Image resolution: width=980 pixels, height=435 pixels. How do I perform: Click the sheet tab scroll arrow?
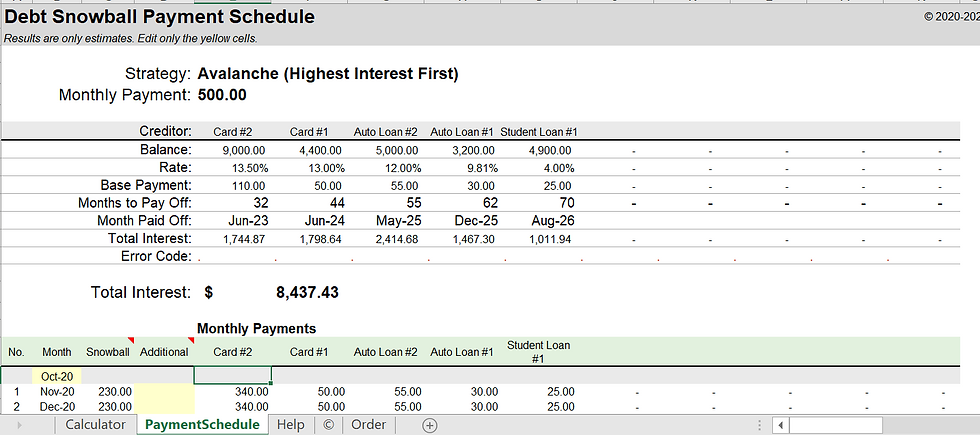click(19, 426)
